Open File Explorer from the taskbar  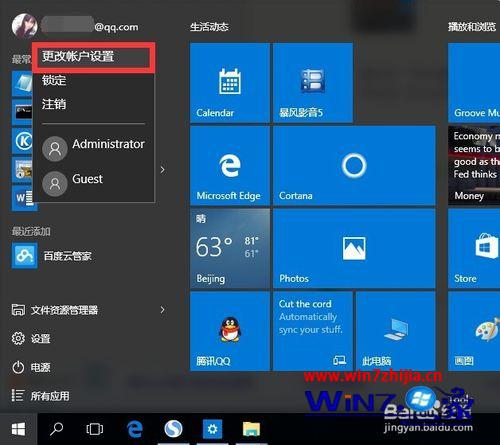coord(251,429)
